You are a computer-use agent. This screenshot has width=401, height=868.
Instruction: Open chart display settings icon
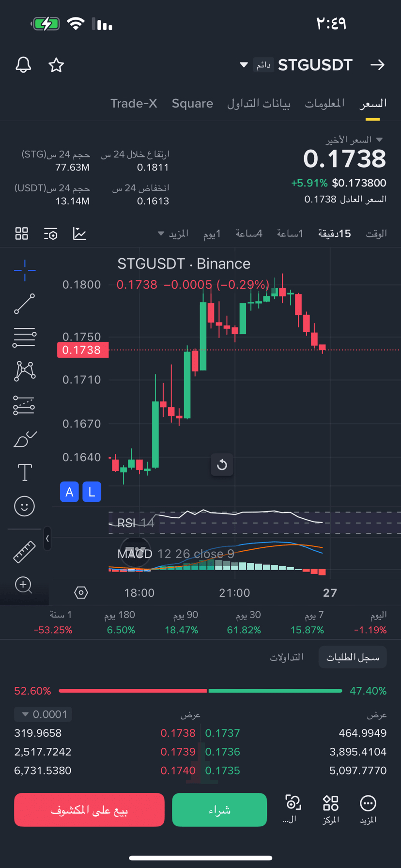pyautogui.click(x=50, y=233)
